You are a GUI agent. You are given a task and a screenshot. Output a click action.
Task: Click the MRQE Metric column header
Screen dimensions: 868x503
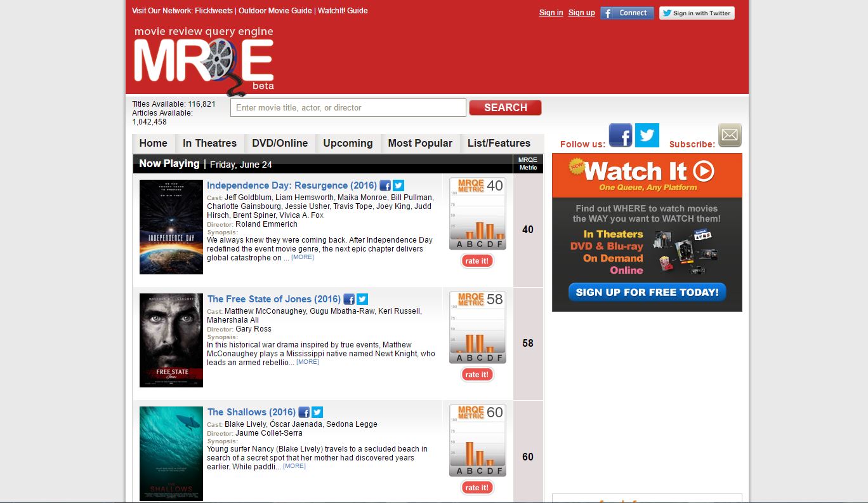[528, 164]
